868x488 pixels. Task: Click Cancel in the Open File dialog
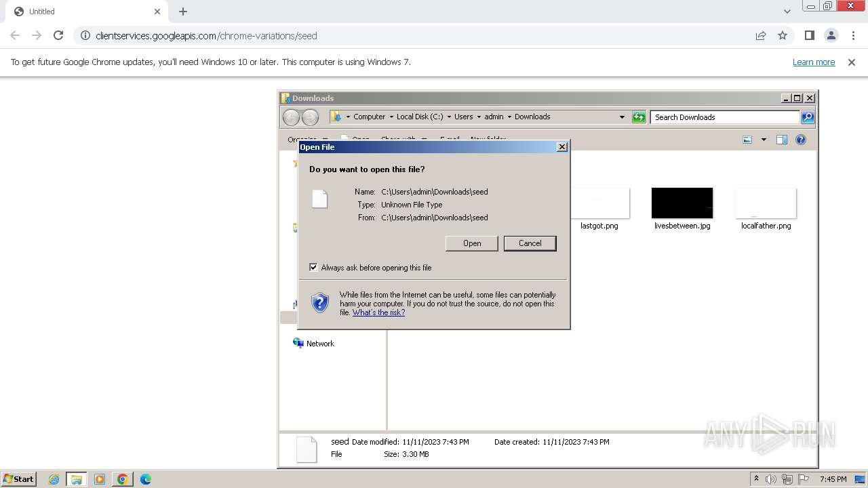click(x=530, y=243)
